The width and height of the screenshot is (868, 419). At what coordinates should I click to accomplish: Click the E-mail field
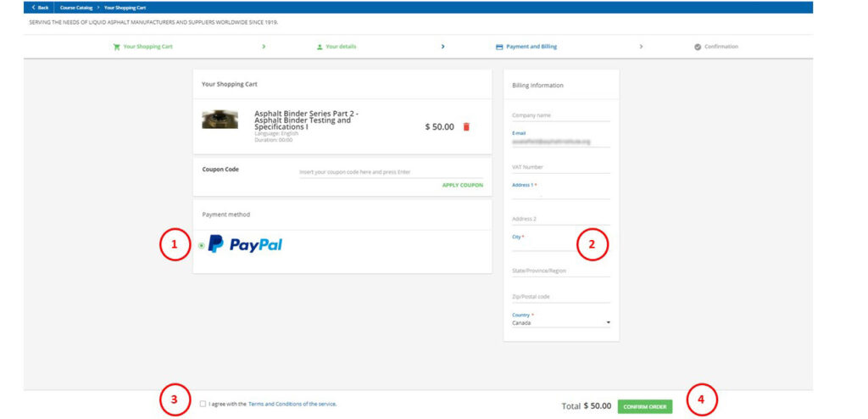(x=561, y=142)
